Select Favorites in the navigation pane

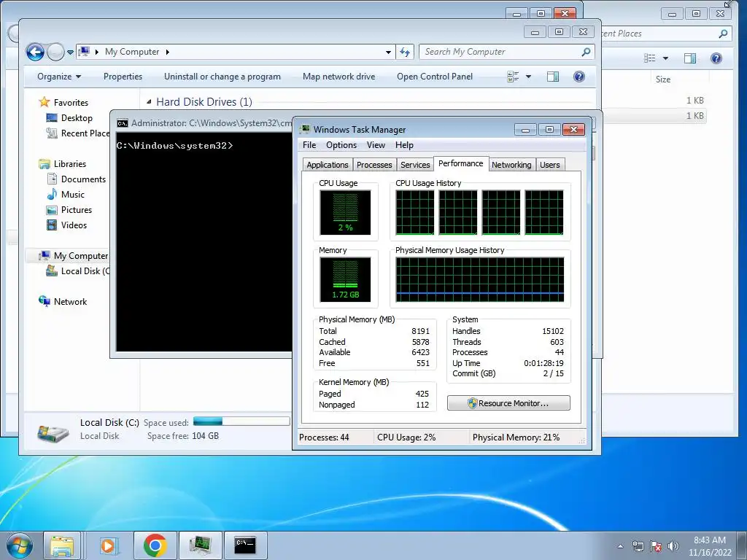tap(71, 102)
